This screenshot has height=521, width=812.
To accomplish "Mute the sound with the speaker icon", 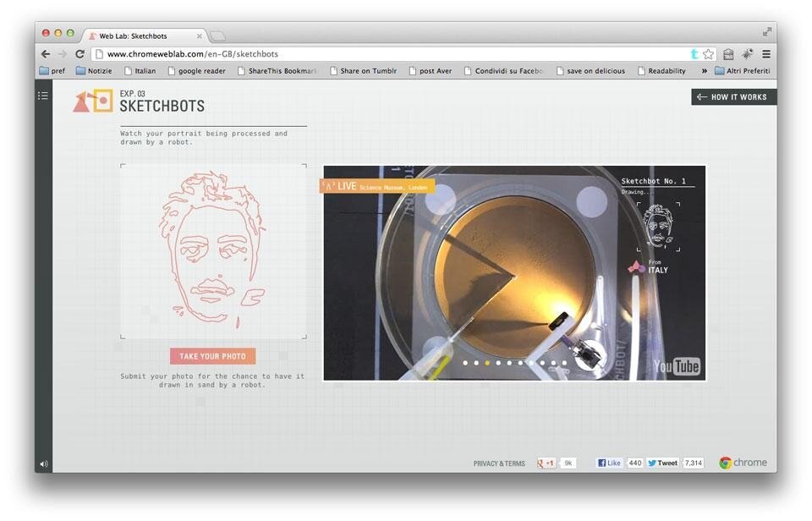I will pyautogui.click(x=43, y=463).
